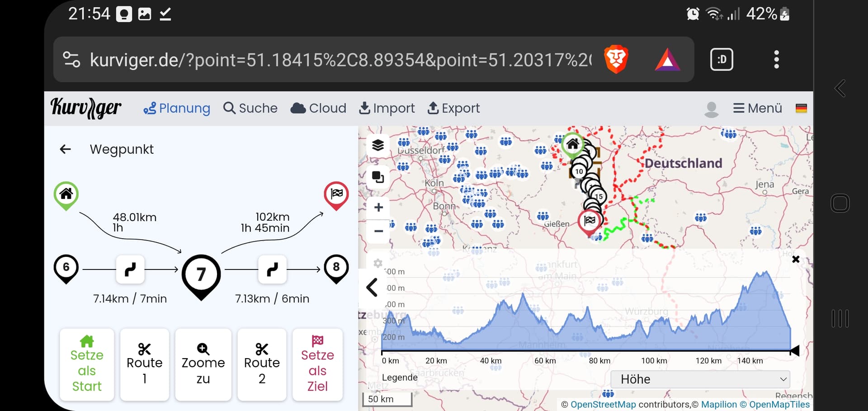Open the Höhe legend dropdown

click(x=700, y=379)
